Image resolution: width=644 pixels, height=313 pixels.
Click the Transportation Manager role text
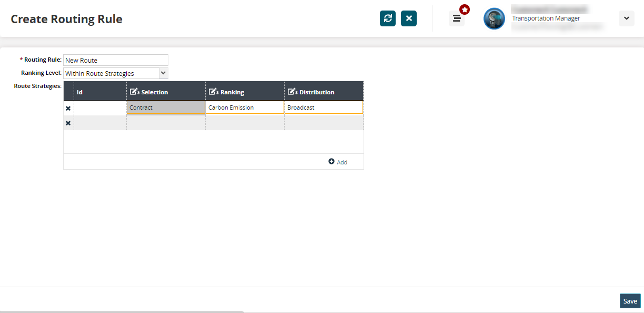point(546,18)
